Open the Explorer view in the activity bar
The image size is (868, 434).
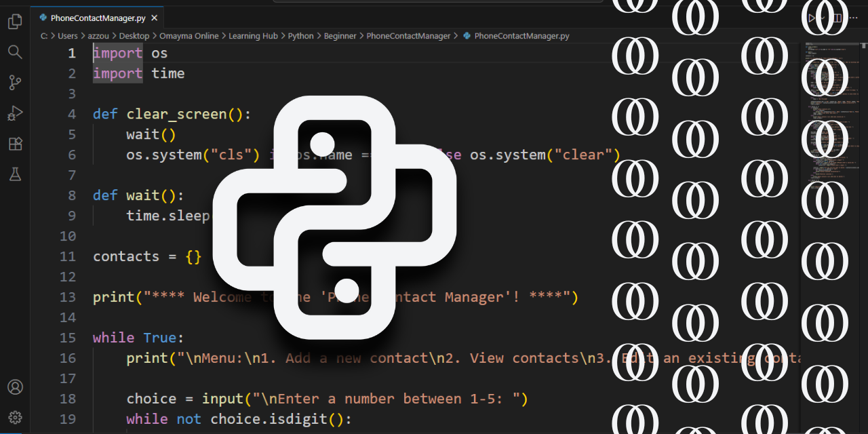click(15, 22)
